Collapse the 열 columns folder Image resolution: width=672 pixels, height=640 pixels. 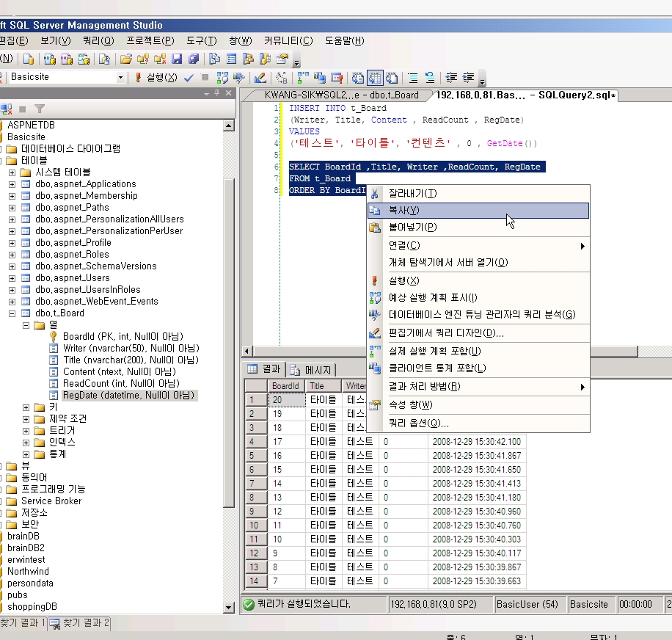(x=26, y=325)
